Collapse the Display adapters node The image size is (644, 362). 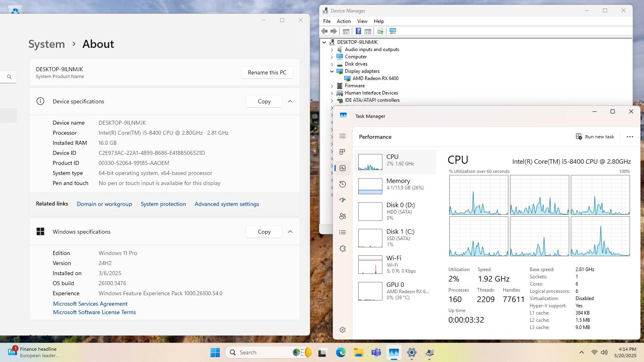point(332,71)
